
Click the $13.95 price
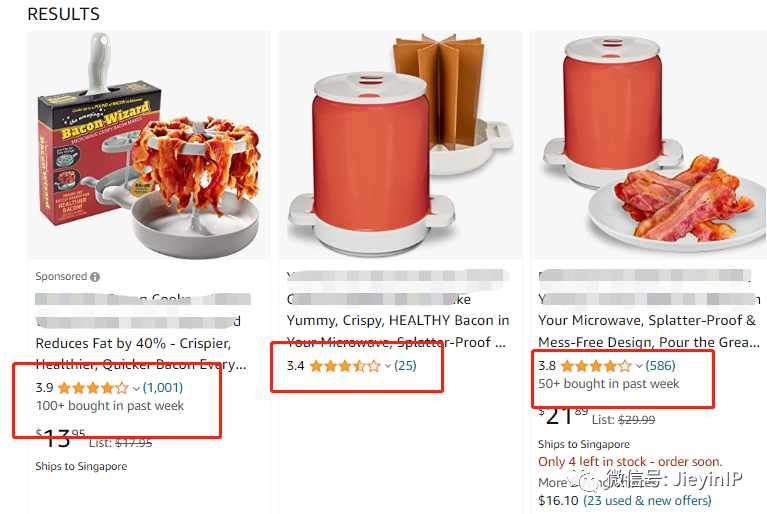(x=61, y=438)
